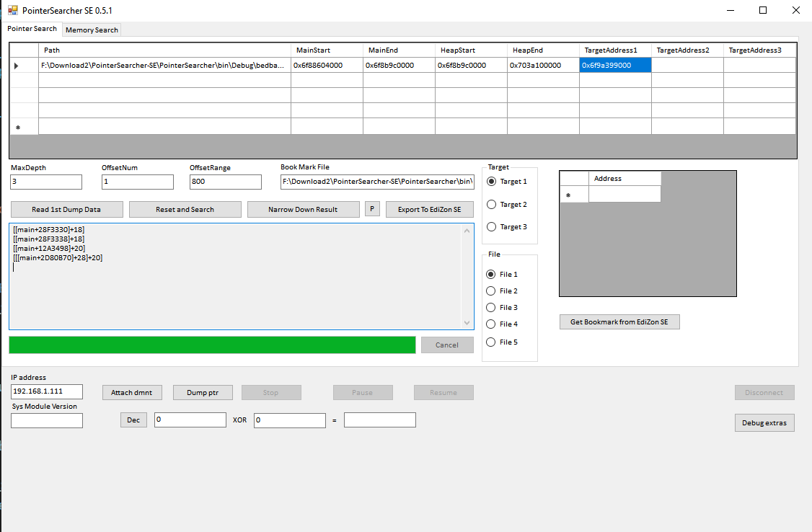This screenshot has height=532, width=812.
Task: Click the IP address field
Action: pos(47,391)
